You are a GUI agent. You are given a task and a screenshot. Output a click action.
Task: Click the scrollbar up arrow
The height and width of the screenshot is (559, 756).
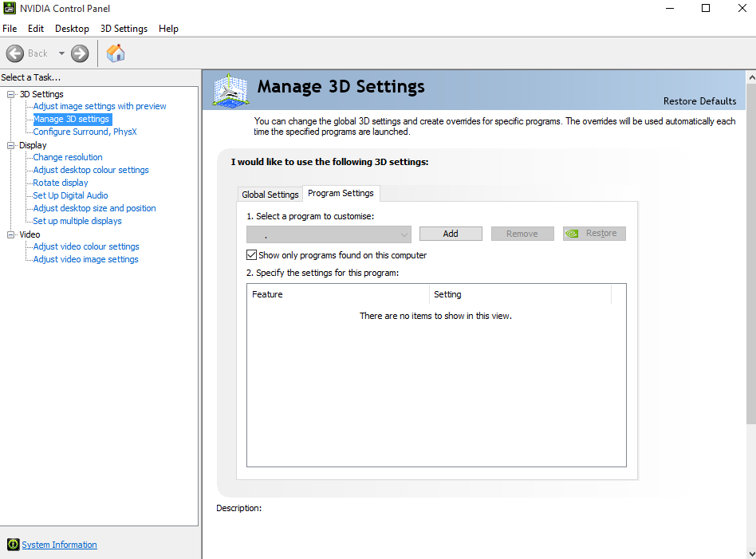coord(751,77)
